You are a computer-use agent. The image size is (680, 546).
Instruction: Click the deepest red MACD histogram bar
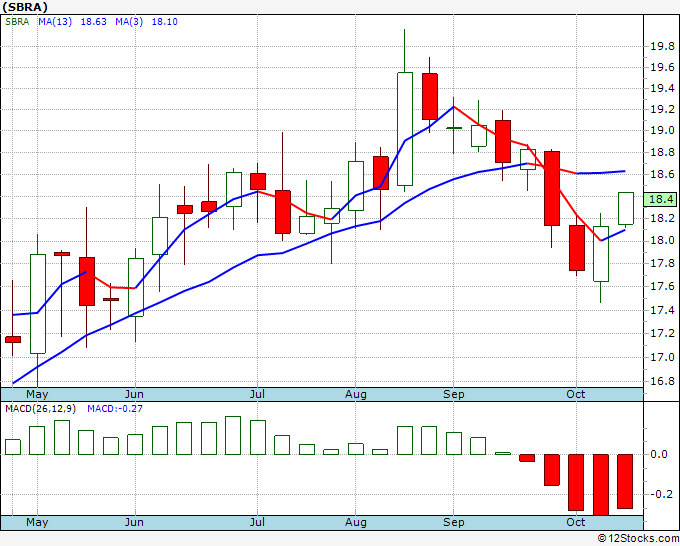click(601, 485)
